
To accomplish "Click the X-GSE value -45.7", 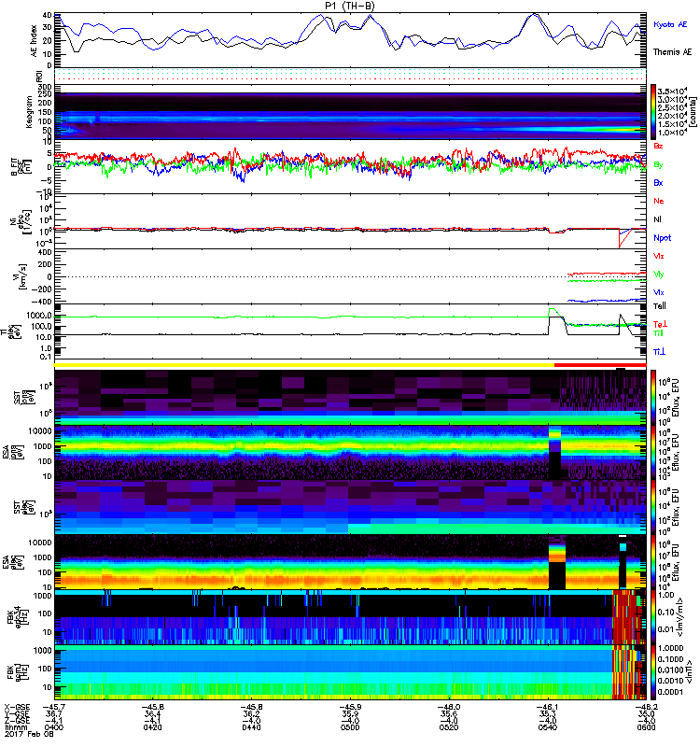I will 53,708.
